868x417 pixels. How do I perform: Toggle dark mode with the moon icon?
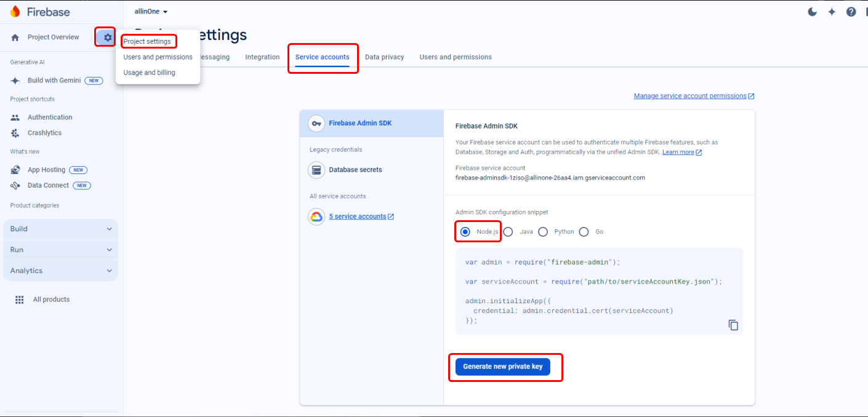click(x=812, y=12)
